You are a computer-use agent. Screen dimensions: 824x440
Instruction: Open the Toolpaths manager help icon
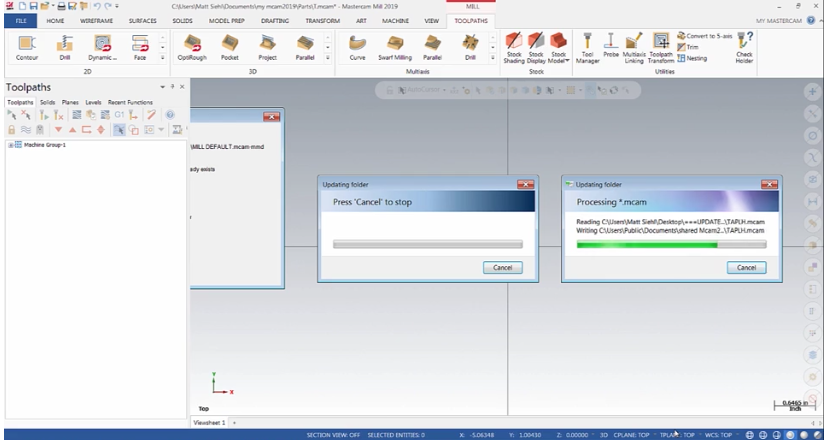point(170,115)
